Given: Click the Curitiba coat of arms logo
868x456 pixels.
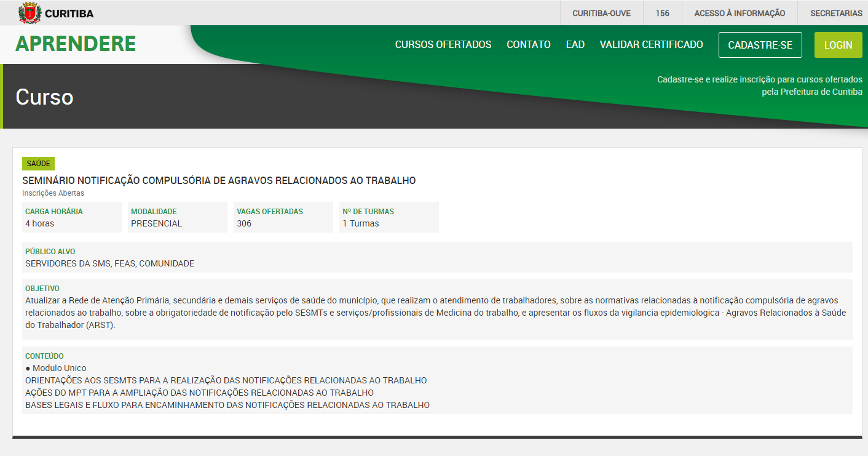Looking at the screenshot, I should [30, 13].
